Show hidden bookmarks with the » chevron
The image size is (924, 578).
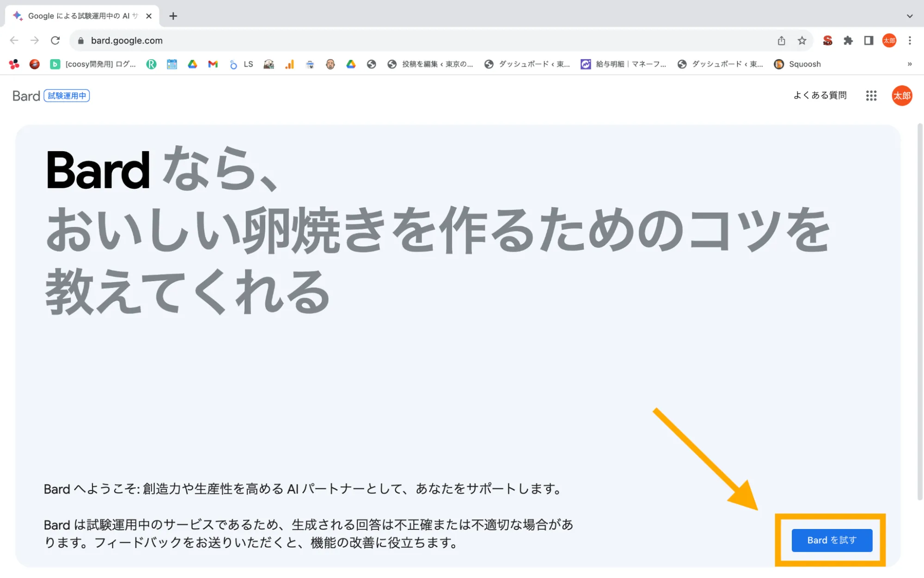click(910, 64)
